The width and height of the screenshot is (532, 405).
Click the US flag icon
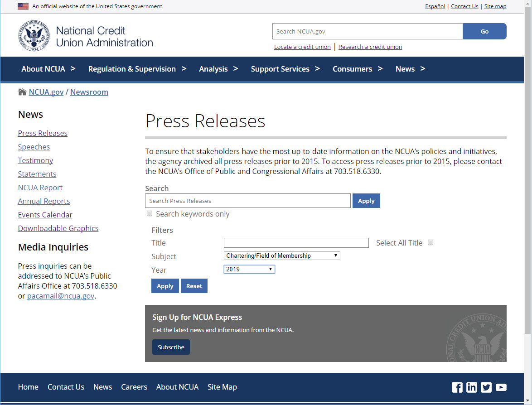tap(23, 6)
